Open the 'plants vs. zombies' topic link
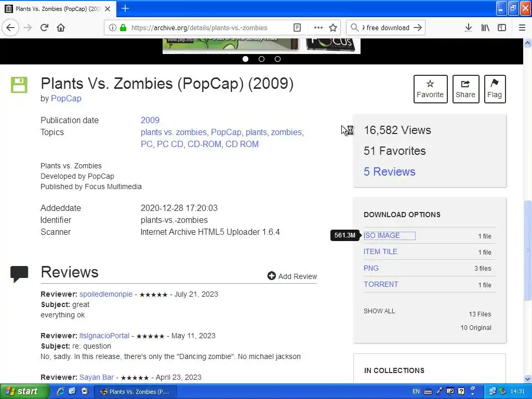The width and height of the screenshot is (532, 399). 174,132
